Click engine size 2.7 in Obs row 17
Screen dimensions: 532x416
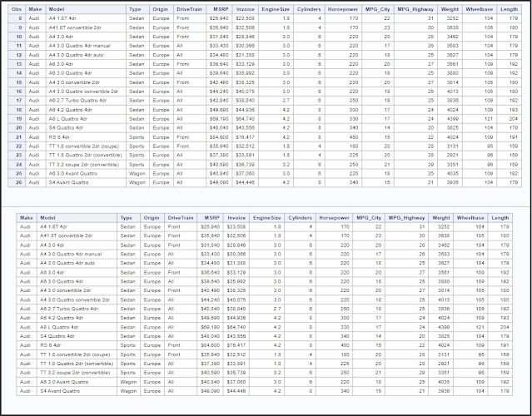click(286, 101)
